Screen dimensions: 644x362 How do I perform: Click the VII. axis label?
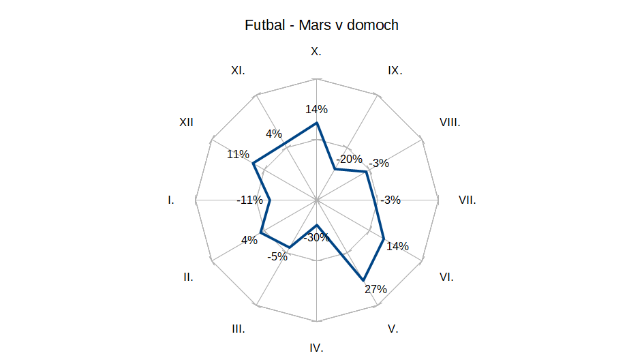tap(467, 200)
